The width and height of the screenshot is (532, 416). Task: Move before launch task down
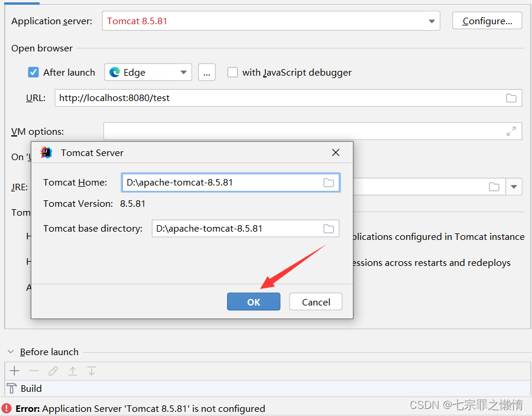point(92,371)
